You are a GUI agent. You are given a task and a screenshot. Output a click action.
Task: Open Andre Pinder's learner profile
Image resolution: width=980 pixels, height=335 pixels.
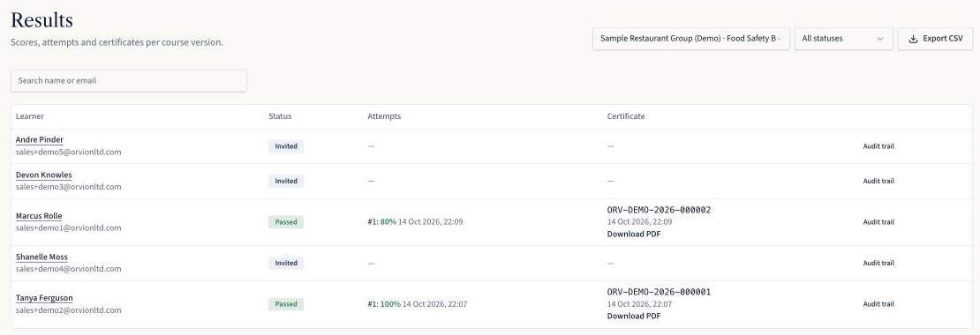[x=40, y=140]
